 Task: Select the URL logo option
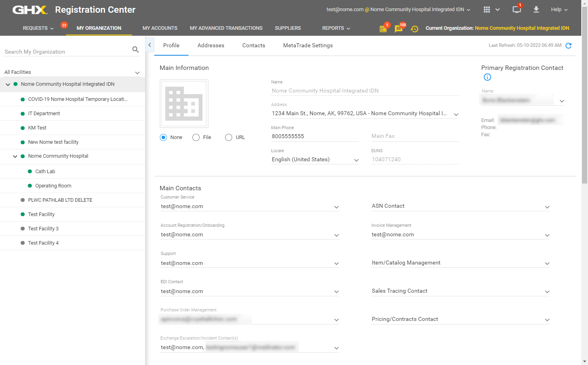tap(229, 137)
